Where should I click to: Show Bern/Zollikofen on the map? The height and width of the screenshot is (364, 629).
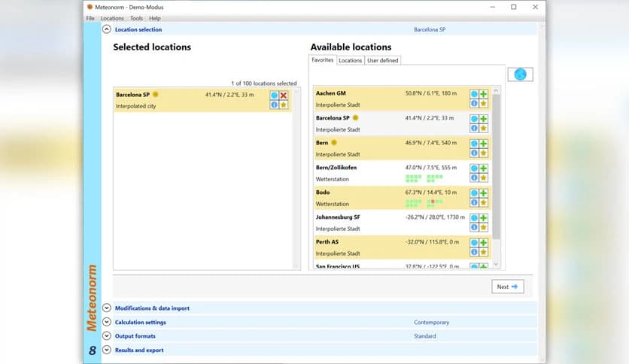(x=474, y=168)
